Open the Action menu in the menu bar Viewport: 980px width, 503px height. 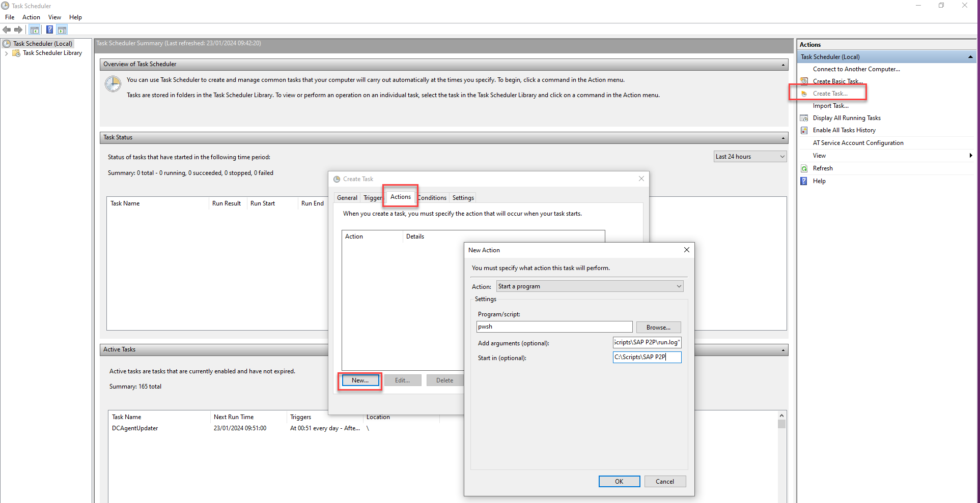click(31, 17)
